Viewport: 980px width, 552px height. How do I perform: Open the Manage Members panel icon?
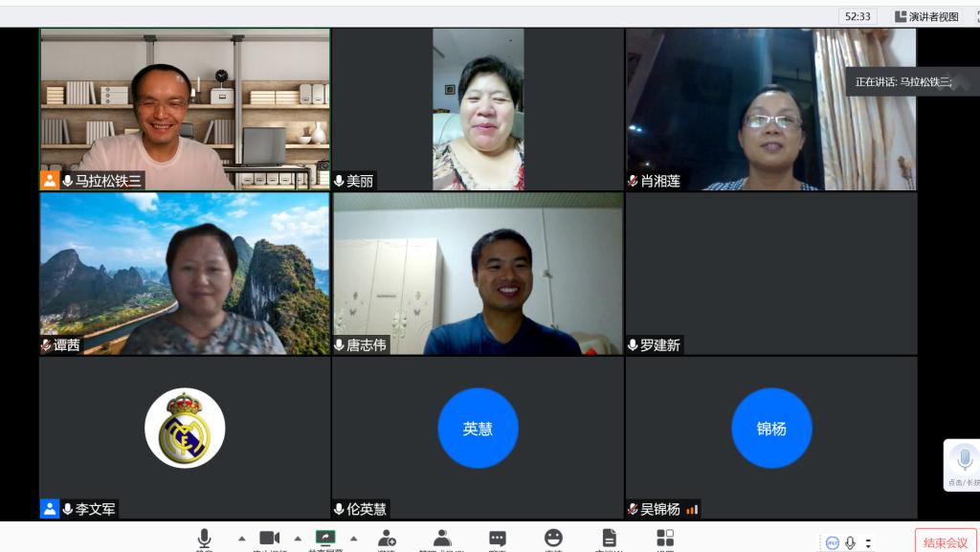(441, 539)
